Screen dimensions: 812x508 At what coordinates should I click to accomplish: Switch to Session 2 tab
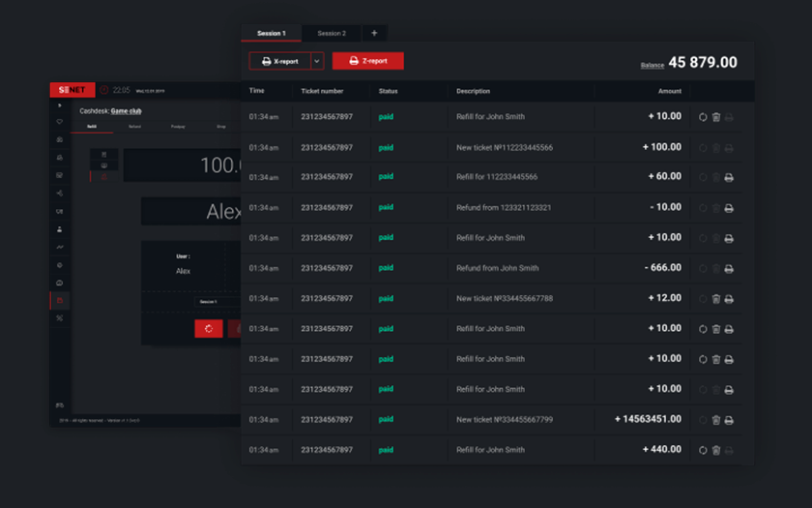(x=332, y=33)
